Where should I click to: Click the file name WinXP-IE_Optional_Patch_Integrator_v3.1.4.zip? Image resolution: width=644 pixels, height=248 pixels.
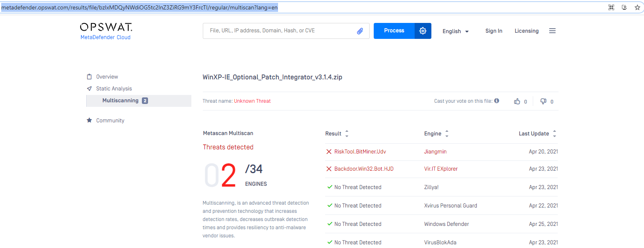click(272, 77)
